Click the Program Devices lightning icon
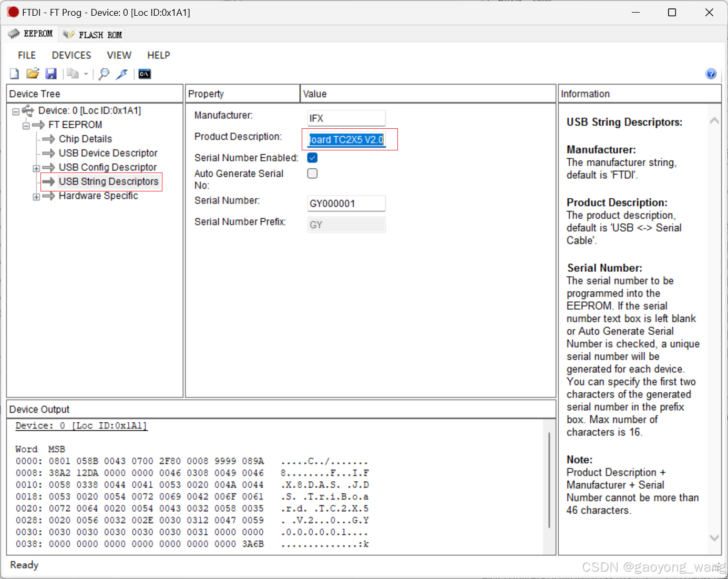Viewport: 728px width, 579px height. (x=122, y=74)
